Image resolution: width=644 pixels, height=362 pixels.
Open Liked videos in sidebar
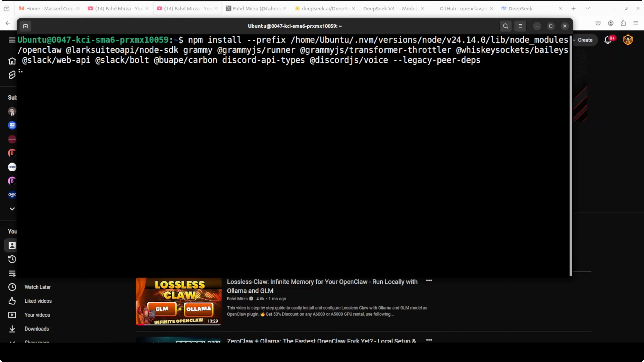[x=38, y=301]
